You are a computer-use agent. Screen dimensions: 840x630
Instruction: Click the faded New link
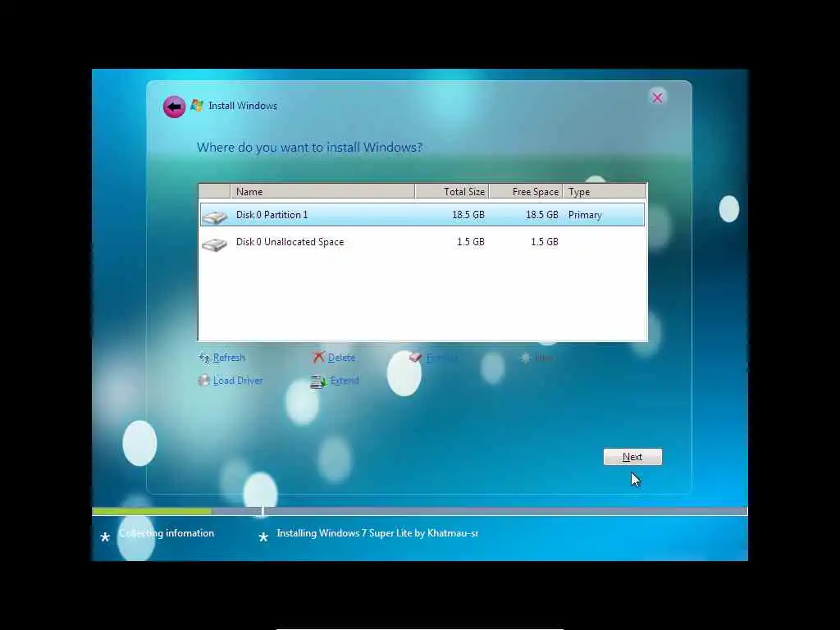pos(545,358)
